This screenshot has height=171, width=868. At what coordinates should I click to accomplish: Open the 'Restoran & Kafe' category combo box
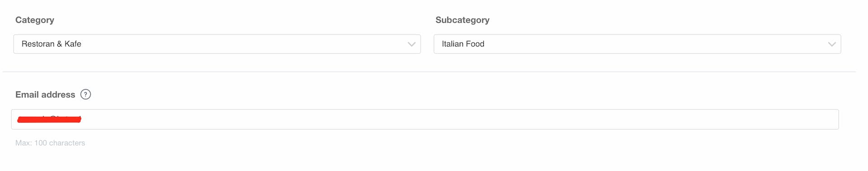click(x=217, y=44)
